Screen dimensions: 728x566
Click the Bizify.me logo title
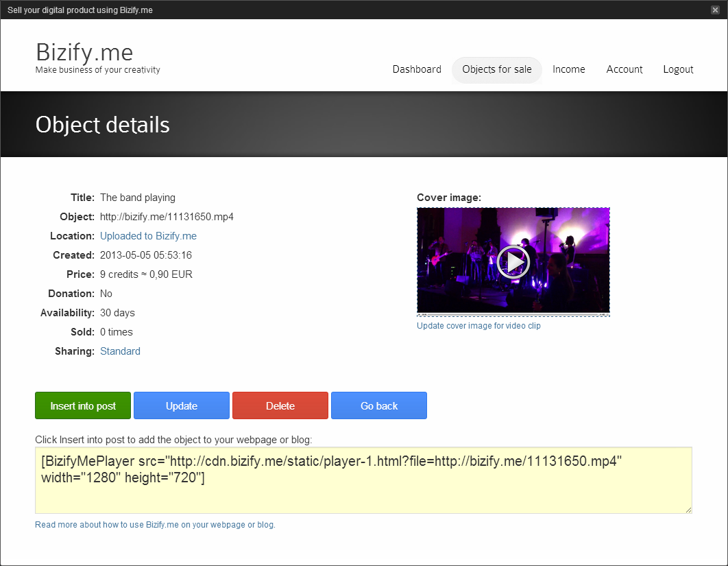84,53
